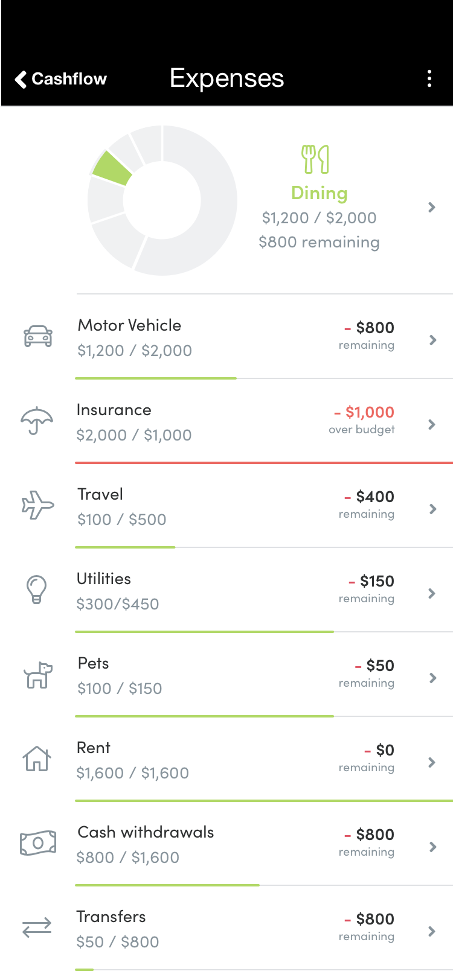453x980 pixels.
Task: Tap the Motor Vehicle car icon
Action: pyautogui.click(x=38, y=336)
